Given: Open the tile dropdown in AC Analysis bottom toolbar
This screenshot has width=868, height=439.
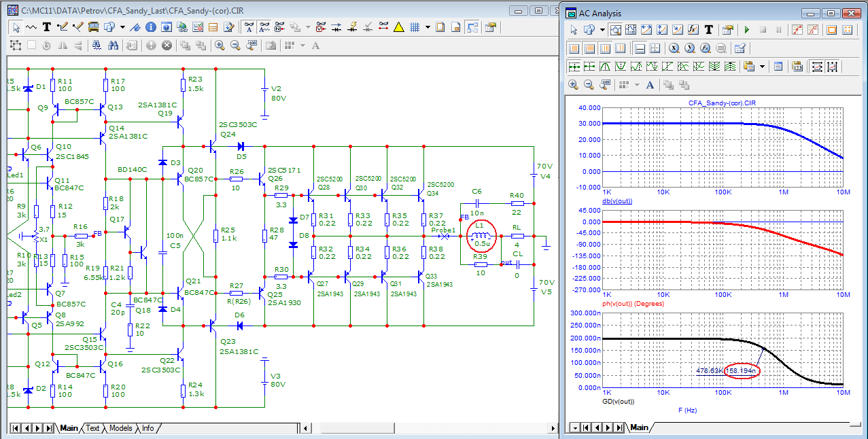Looking at the screenshot, I should point(637,85).
